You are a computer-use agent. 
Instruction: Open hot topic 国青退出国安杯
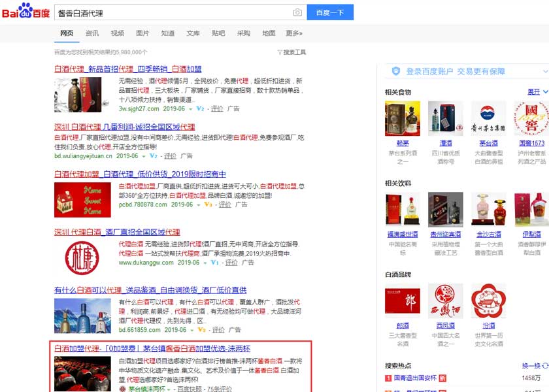click(415, 378)
